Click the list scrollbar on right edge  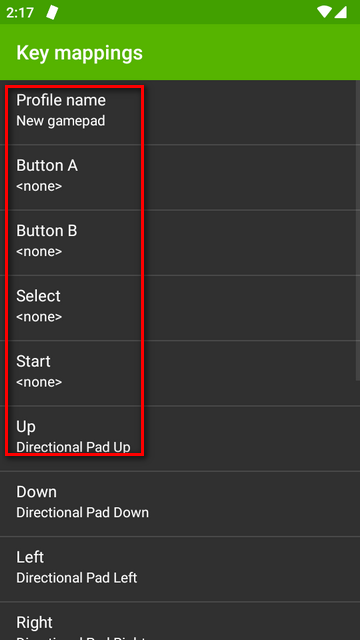[x=358, y=231]
